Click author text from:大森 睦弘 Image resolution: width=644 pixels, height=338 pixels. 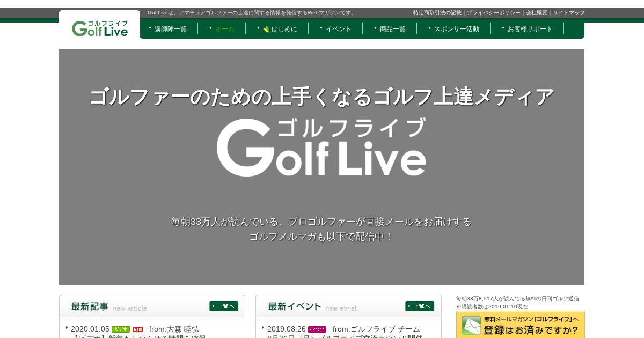tap(174, 329)
